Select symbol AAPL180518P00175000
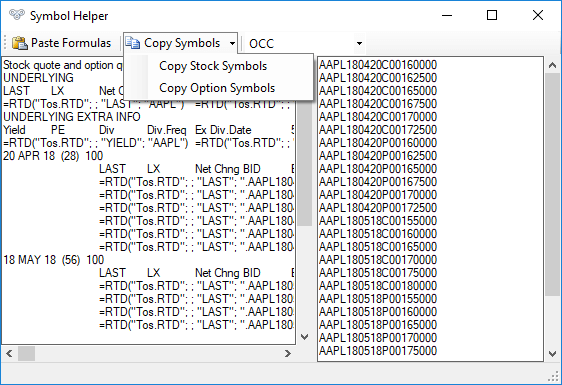The width and height of the screenshot is (562, 385). pyautogui.click(x=378, y=351)
